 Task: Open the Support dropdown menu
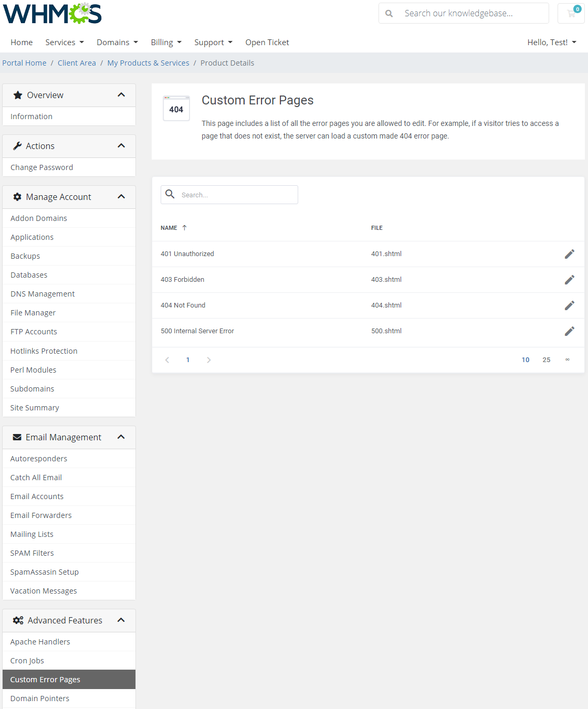click(213, 43)
